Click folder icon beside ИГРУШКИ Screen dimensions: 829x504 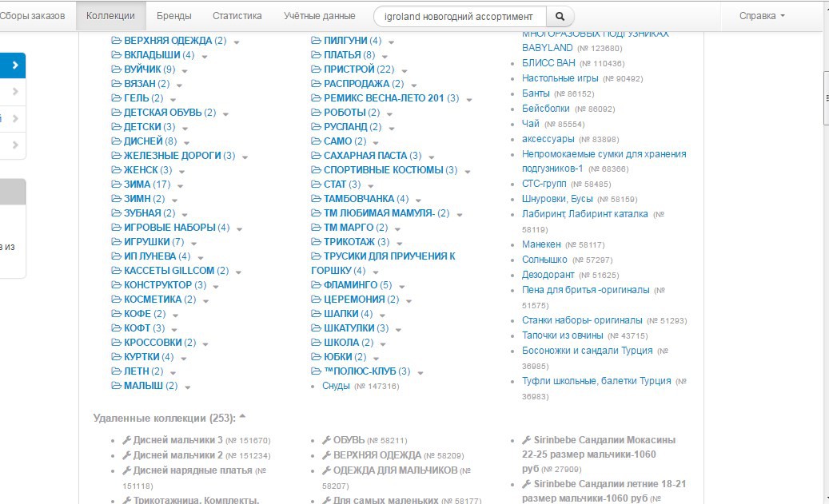tap(116, 242)
